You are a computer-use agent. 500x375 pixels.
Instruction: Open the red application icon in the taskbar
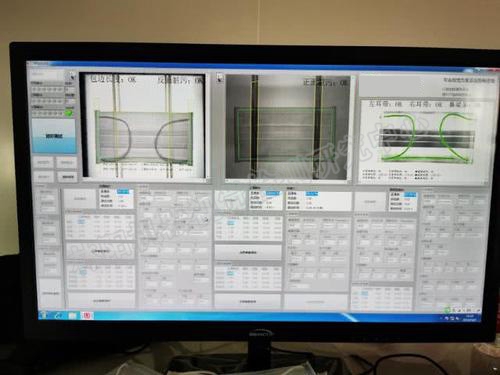coord(87,315)
